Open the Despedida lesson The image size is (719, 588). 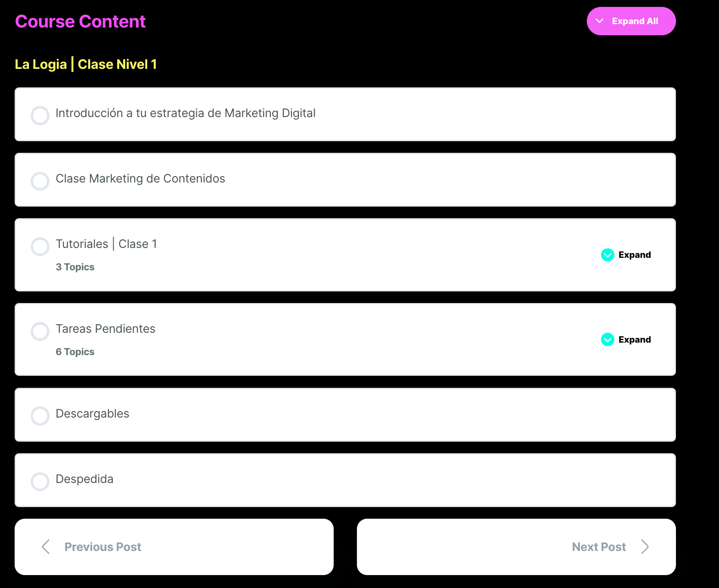pyautogui.click(x=85, y=479)
